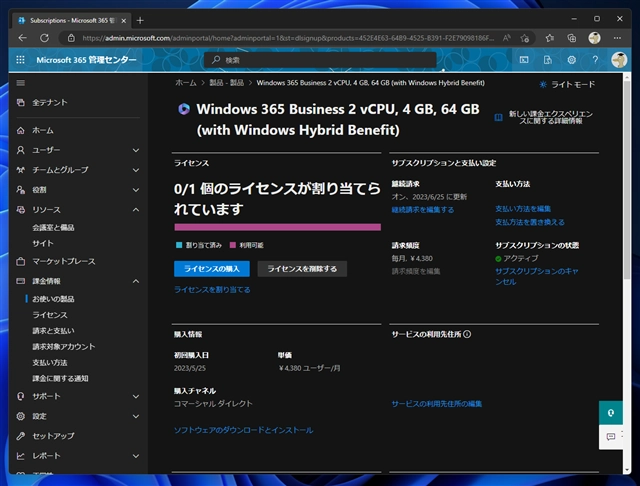The image size is (640, 486).
Task: Open account profile picture in header
Action: (x=619, y=60)
